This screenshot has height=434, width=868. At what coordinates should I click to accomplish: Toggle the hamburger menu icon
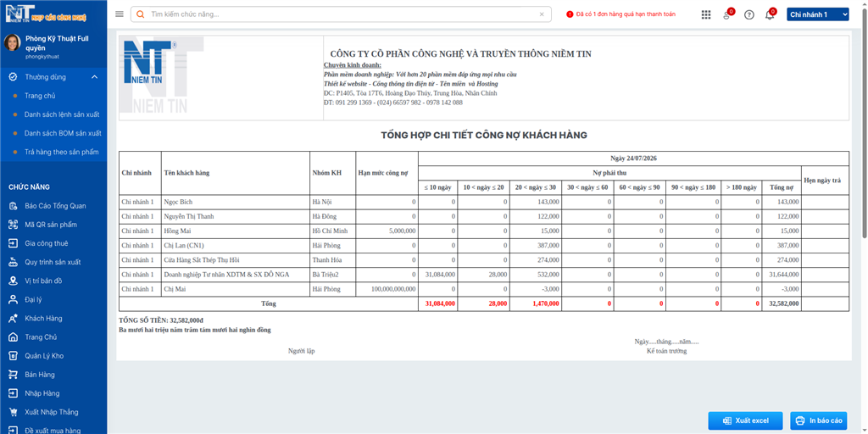[x=120, y=14]
